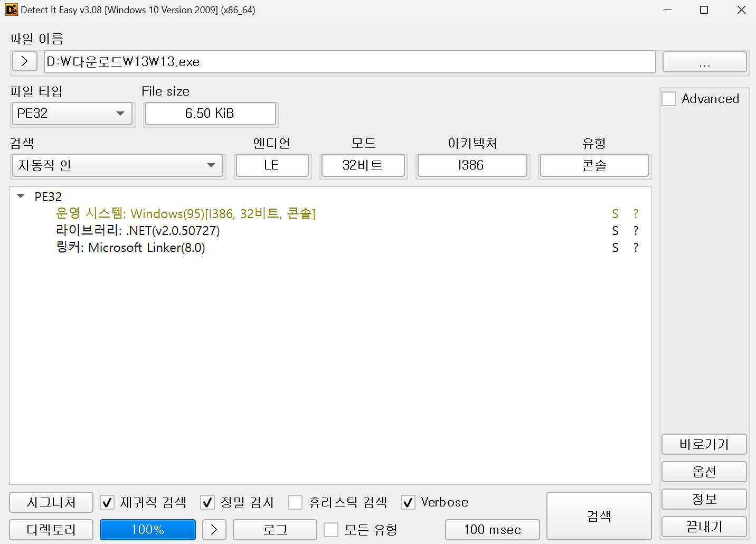
Task: Click the ? link on the .NET row
Action: [636, 231]
